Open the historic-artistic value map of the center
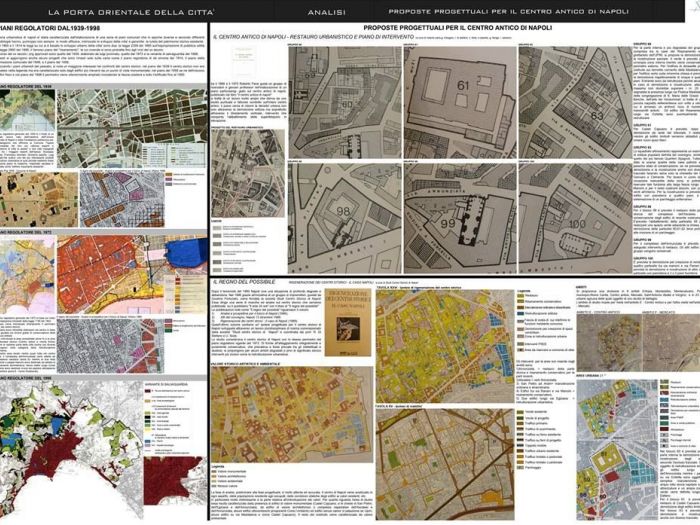Screen dimensions: 700x525 (292, 415)
